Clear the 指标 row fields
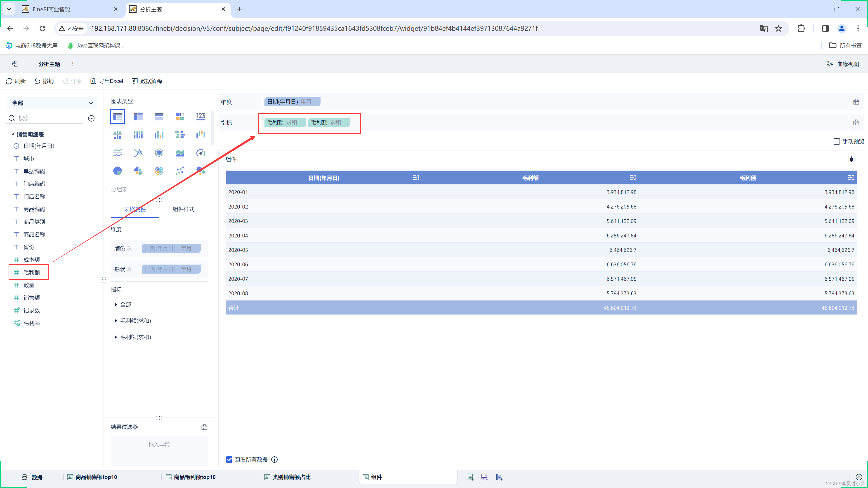This screenshot has height=488, width=868. [x=856, y=123]
